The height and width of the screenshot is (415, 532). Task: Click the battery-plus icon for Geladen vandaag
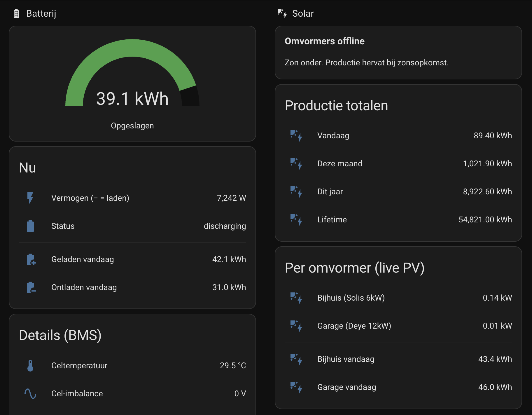click(x=31, y=259)
